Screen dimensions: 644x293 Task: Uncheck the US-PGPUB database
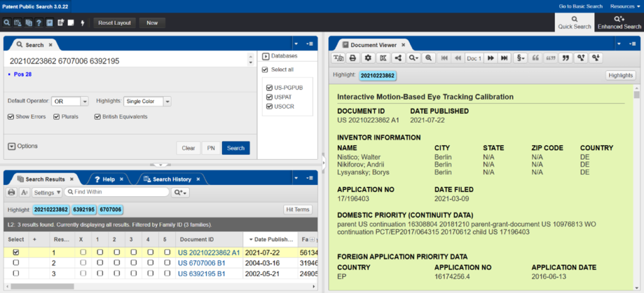click(269, 88)
